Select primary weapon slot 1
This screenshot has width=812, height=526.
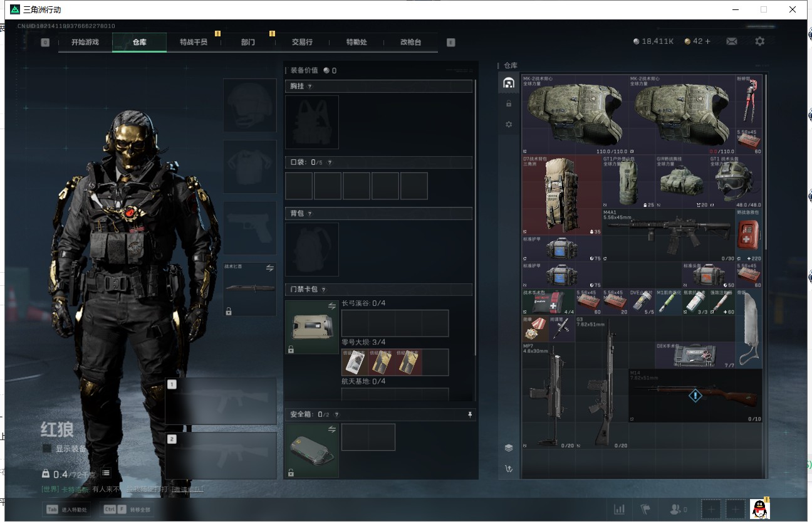pos(221,401)
